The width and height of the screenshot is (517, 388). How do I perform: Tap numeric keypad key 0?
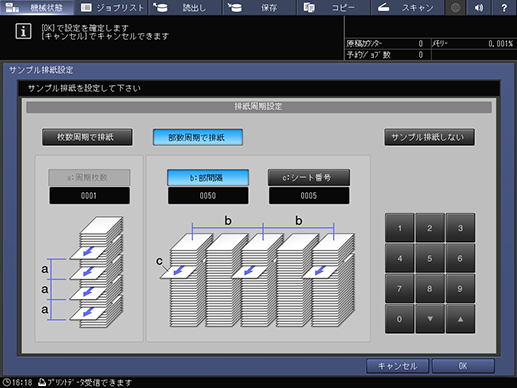point(399,319)
